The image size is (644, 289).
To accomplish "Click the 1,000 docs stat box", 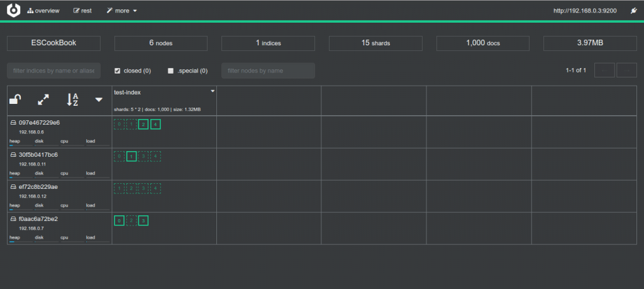I will pyautogui.click(x=483, y=43).
